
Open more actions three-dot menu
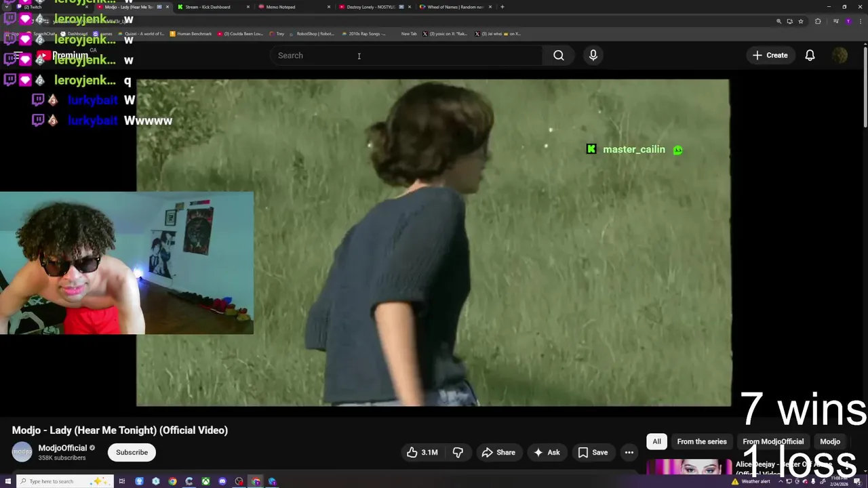tap(629, 452)
